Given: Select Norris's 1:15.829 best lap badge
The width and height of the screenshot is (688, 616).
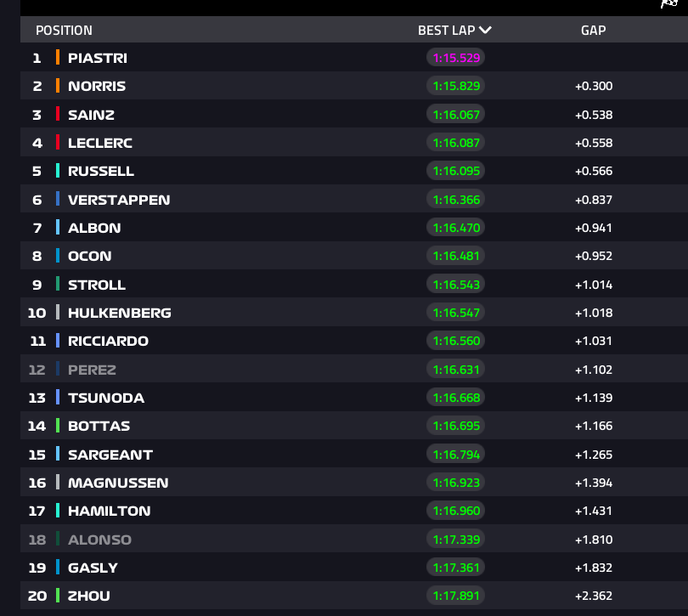Looking at the screenshot, I should point(456,86).
